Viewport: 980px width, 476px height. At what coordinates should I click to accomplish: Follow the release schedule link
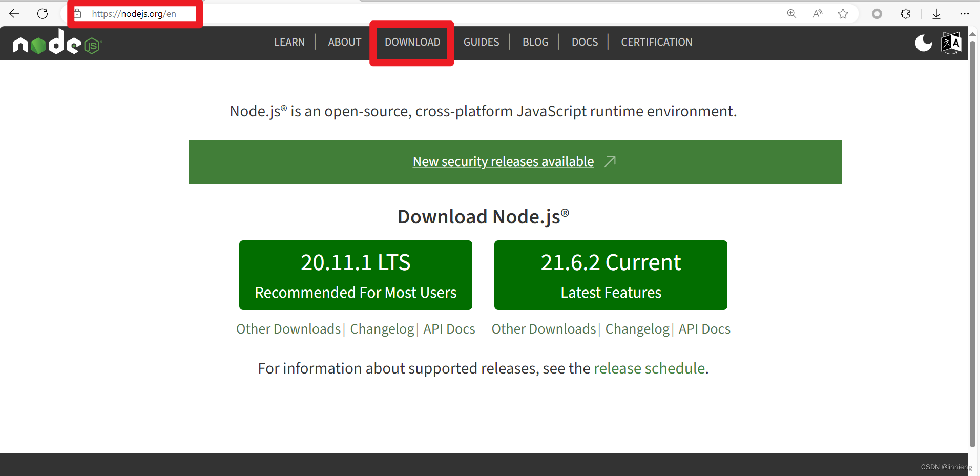pos(649,368)
